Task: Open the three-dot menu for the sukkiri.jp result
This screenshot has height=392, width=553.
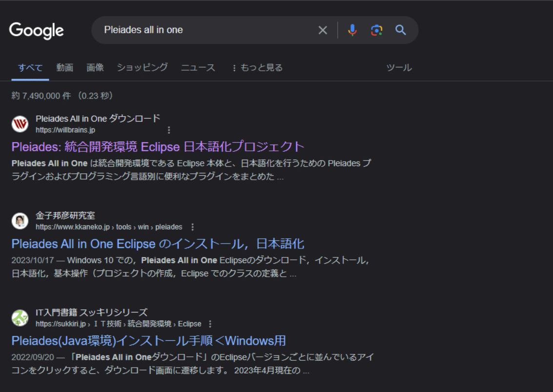Action: click(210, 324)
